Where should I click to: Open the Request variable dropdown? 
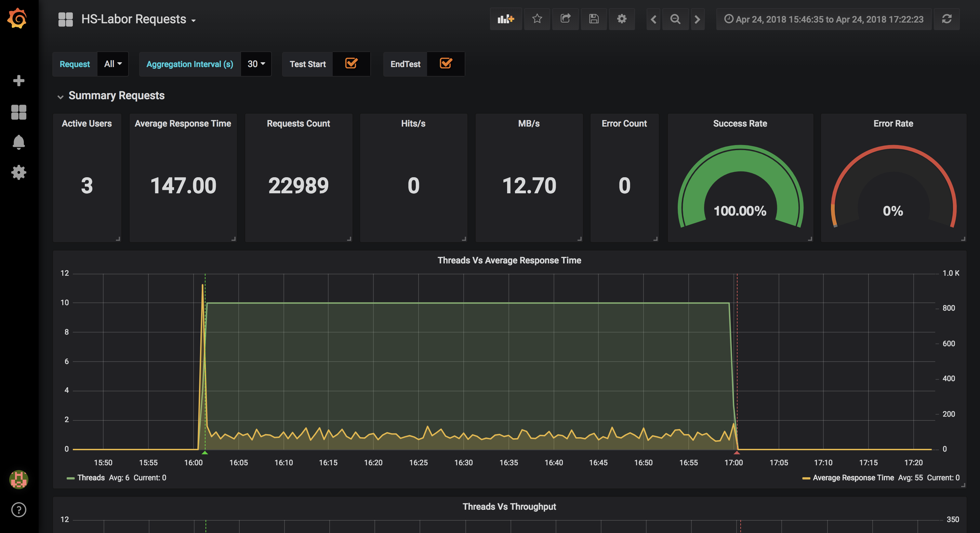click(113, 64)
